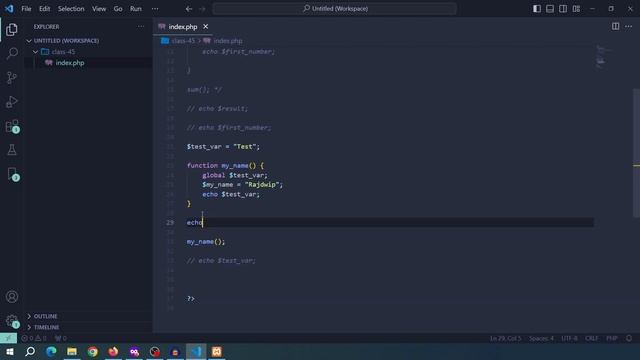This screenshot has height=360, width=640.
Task: Toggle the primary side bar layout icon
Action: (537, 9)
